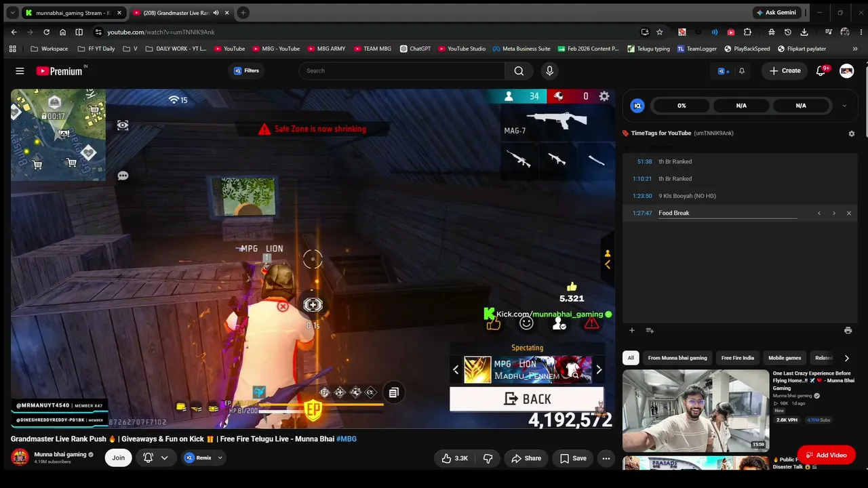Open the YouTube guide hamburger menu
Image resolution: width=868 pixels, height=488 pixels.
[20, 70]
